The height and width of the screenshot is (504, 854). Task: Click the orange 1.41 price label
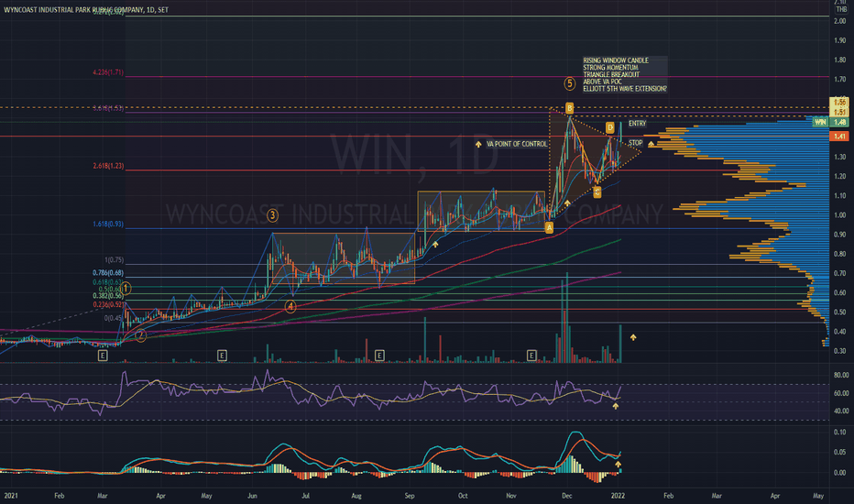point(839,137)
